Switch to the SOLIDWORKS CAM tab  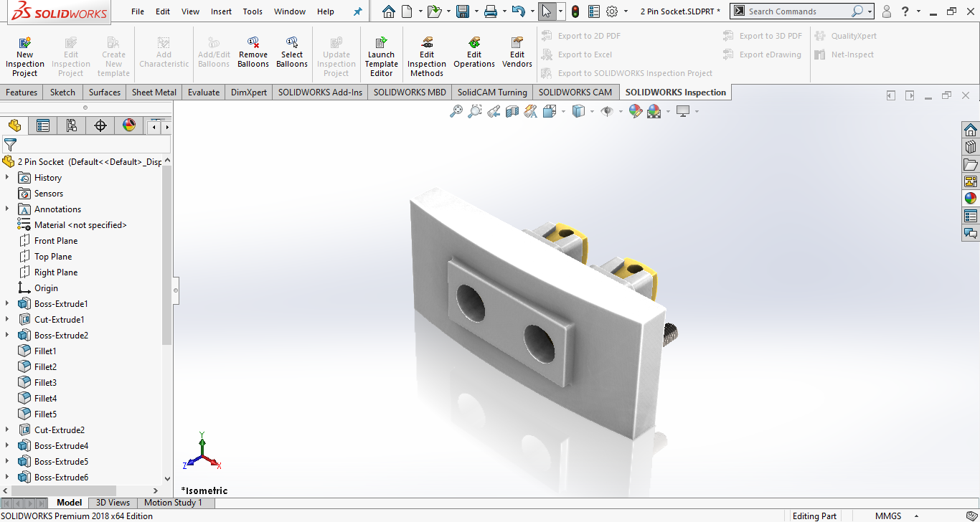tap(575, 92)
